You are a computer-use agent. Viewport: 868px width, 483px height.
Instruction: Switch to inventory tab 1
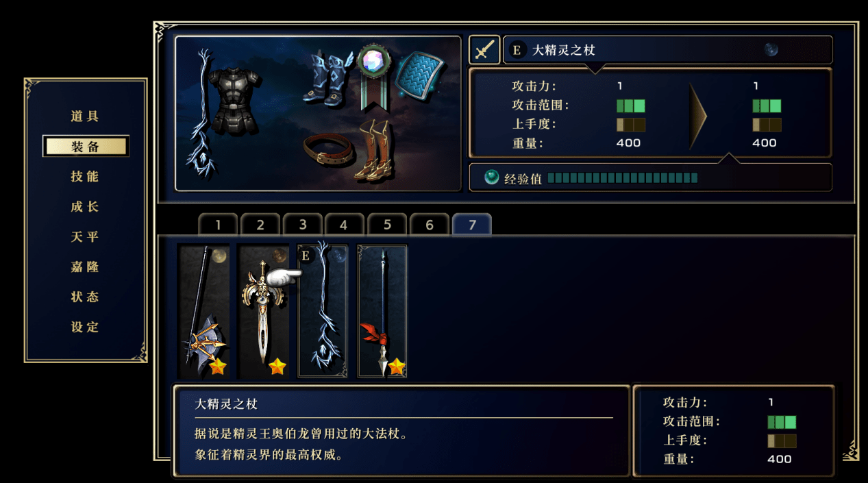click(x=218, y=225)
